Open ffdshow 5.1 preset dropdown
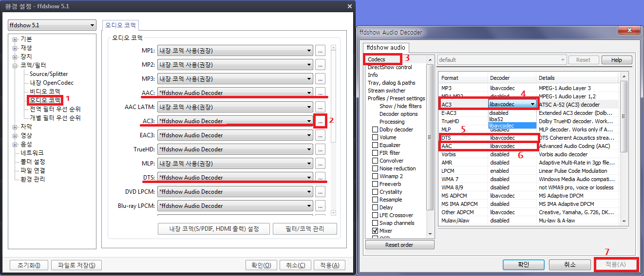This screenshot has height=276, width=644. [52, 25]
